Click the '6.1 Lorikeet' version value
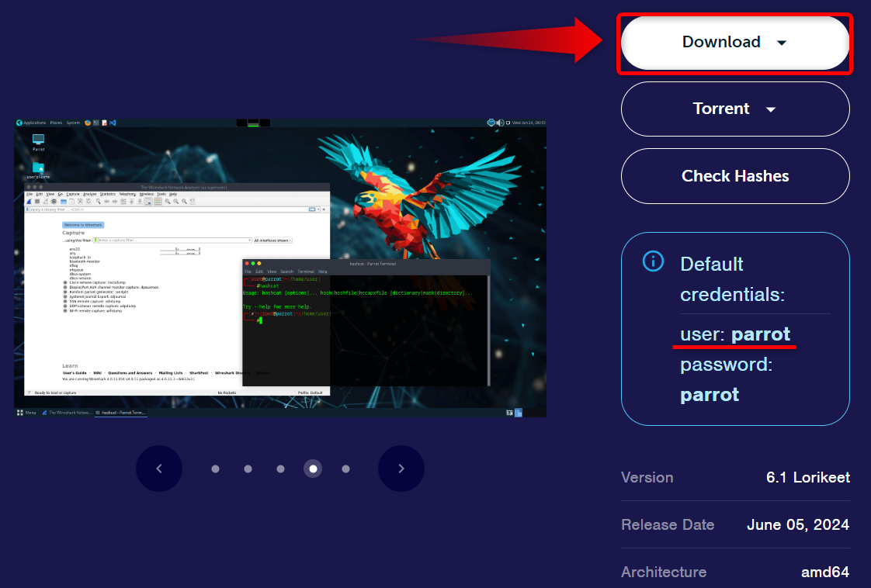The height and width of the screenshot is (588, 871). (807, 478)
